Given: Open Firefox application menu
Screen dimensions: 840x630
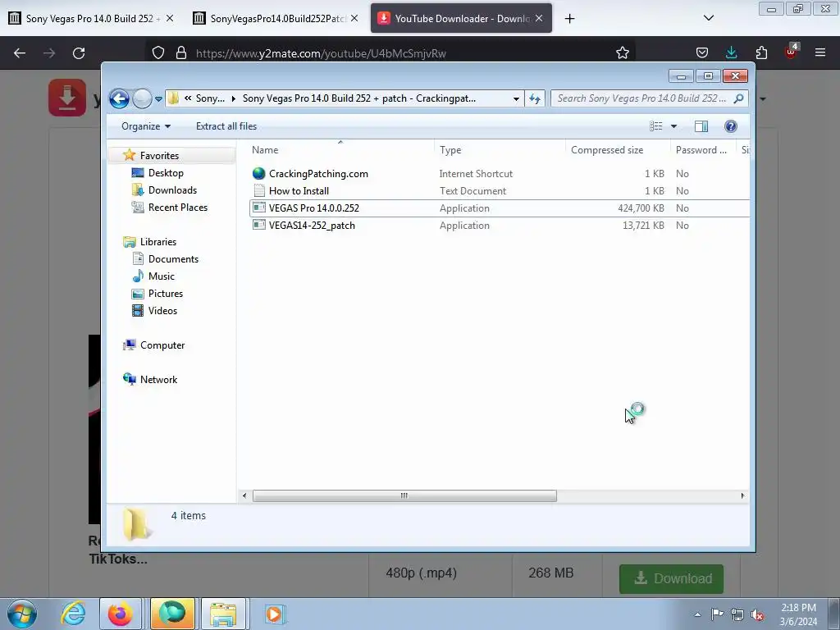Looking at the screenshot, I should pos(820,52).
